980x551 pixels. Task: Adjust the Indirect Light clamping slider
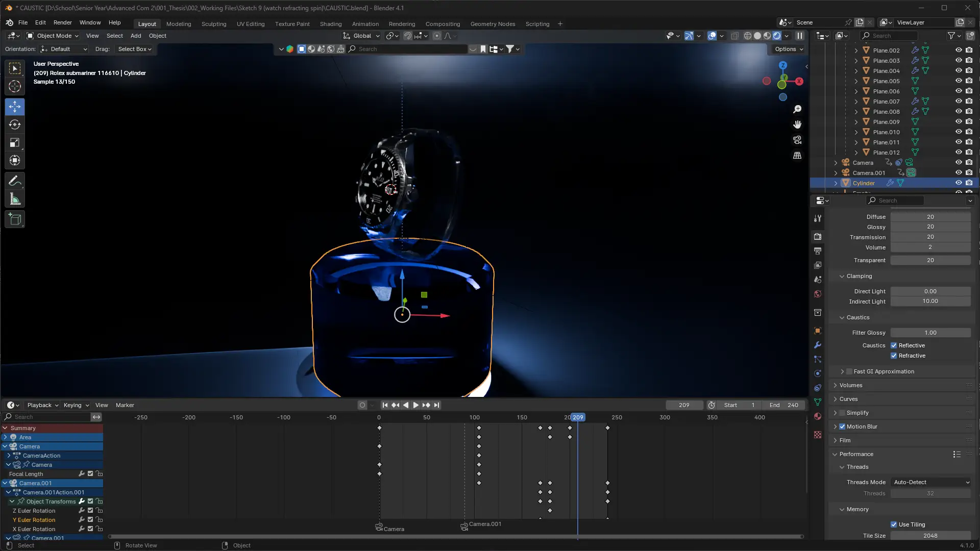coord(930,302)
